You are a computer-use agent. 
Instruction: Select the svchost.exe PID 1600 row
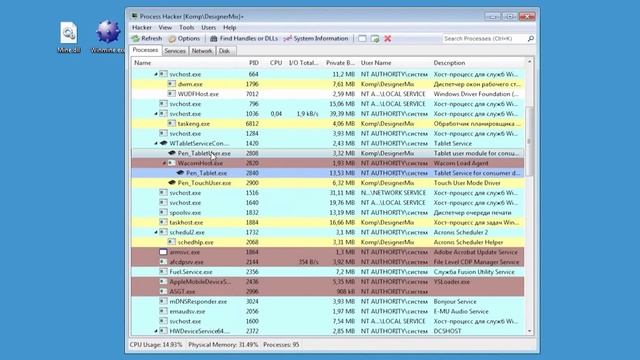328,321
